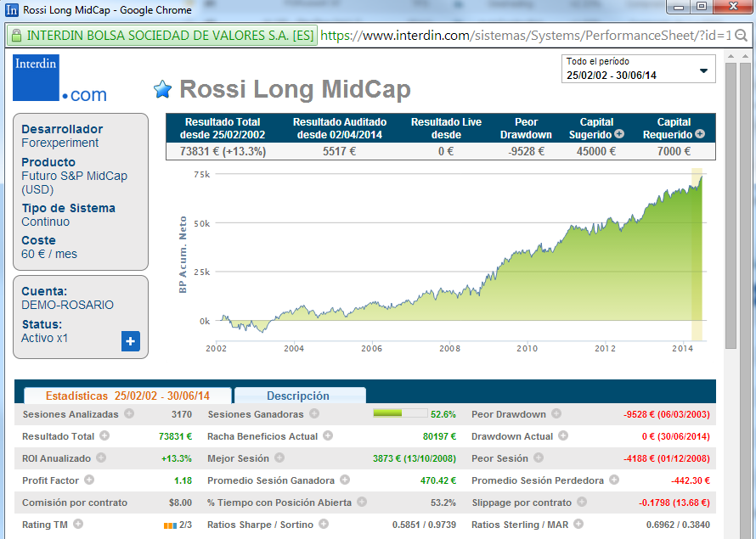The width and height of the screenshot is (756, 539).
Task: Click the '3873 € (13/10/2008)' best session value
Action: (415, 458)
